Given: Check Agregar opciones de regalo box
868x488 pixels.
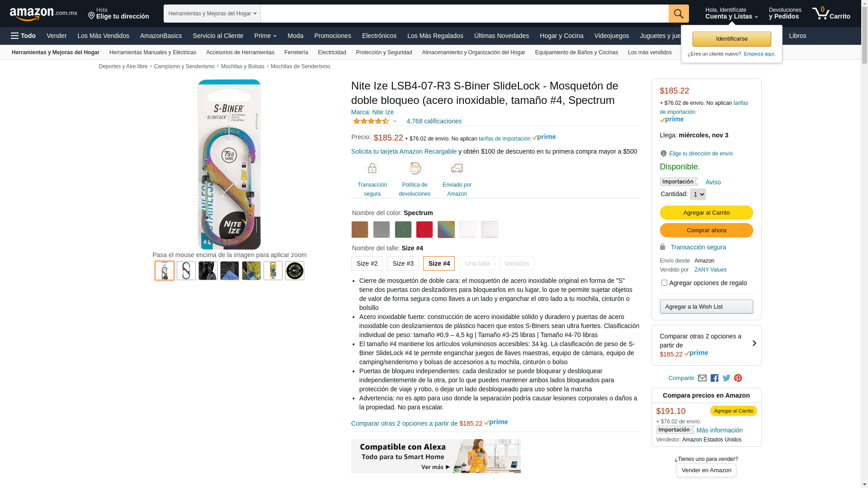Looking at the screenshot, I should click(664, 283).
